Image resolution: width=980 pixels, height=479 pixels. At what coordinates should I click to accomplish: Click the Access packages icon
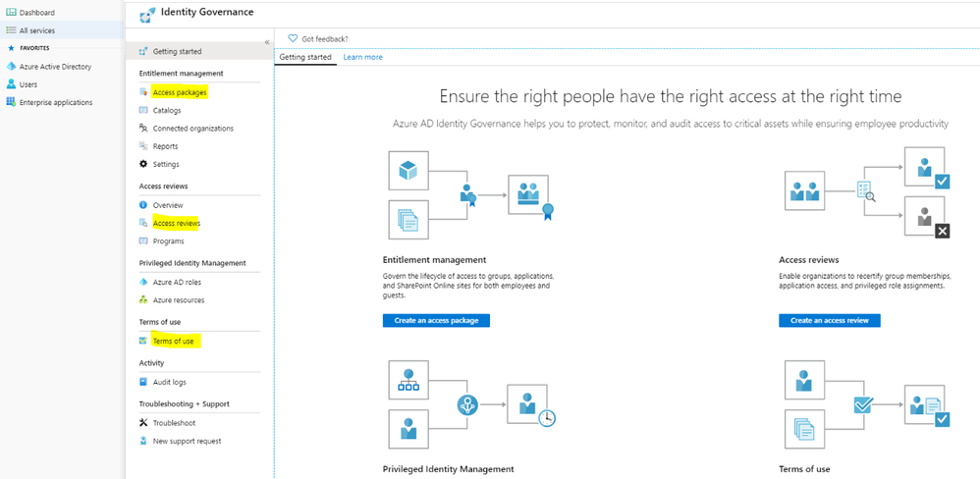143,92
